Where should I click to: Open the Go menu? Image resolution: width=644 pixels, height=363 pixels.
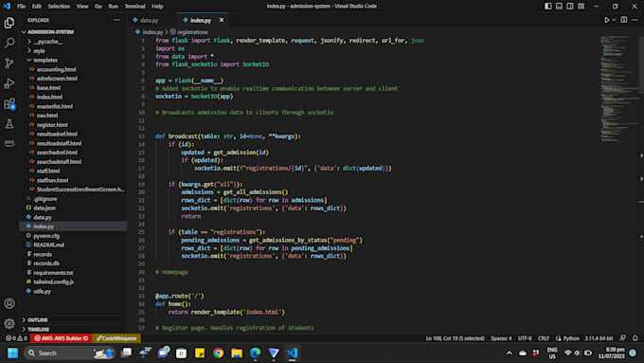coord(98,7)
